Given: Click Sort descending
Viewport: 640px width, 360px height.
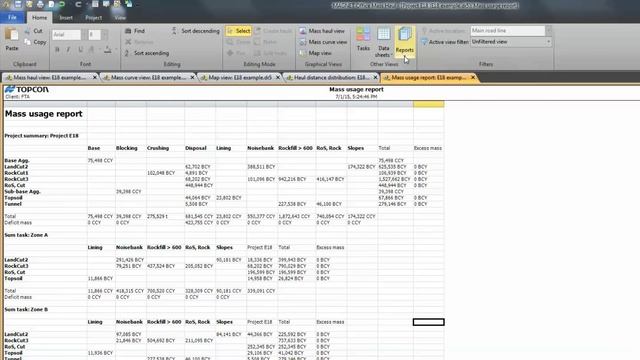Looking at the screenshot, I should tap(195, 31).
